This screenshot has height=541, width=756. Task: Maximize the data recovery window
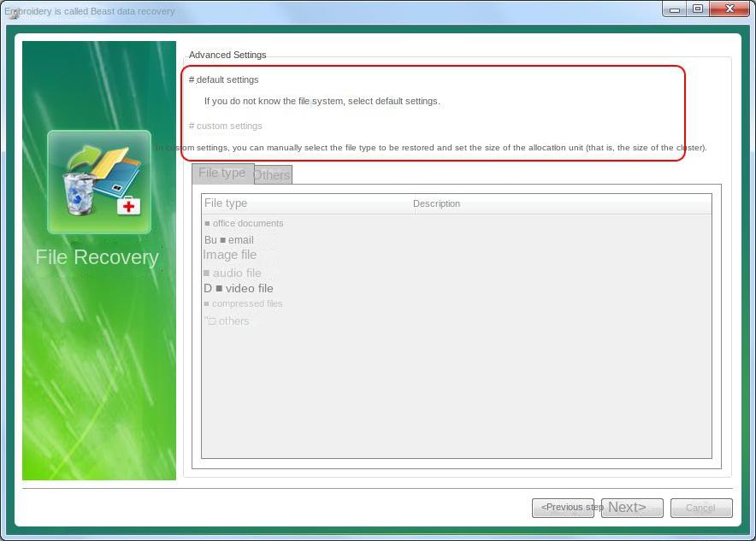tap(698, 9)
